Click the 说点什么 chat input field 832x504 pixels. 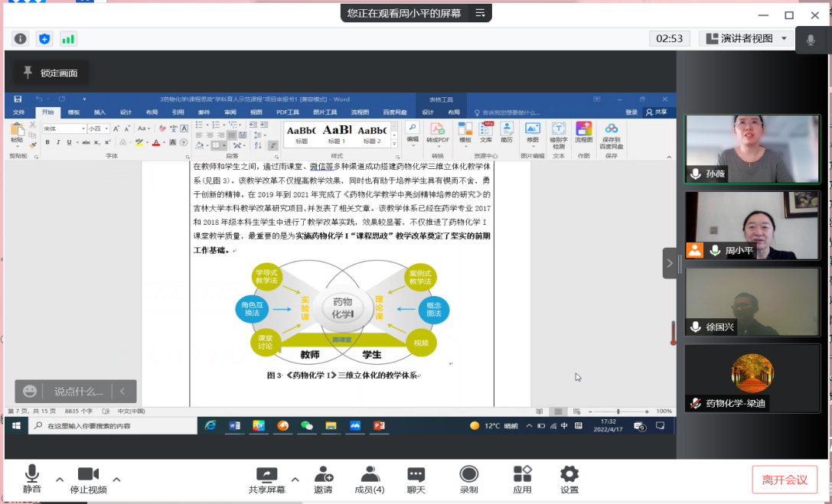point(77,392)
